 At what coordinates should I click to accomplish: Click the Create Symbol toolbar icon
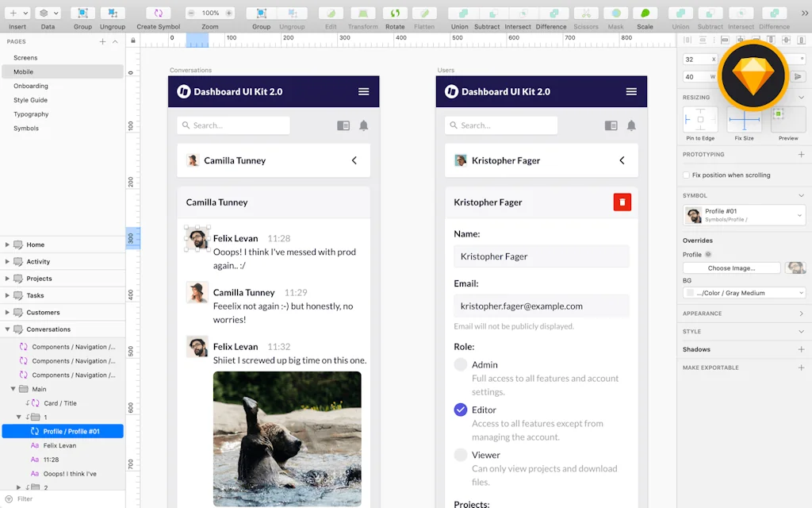point(158,13)
